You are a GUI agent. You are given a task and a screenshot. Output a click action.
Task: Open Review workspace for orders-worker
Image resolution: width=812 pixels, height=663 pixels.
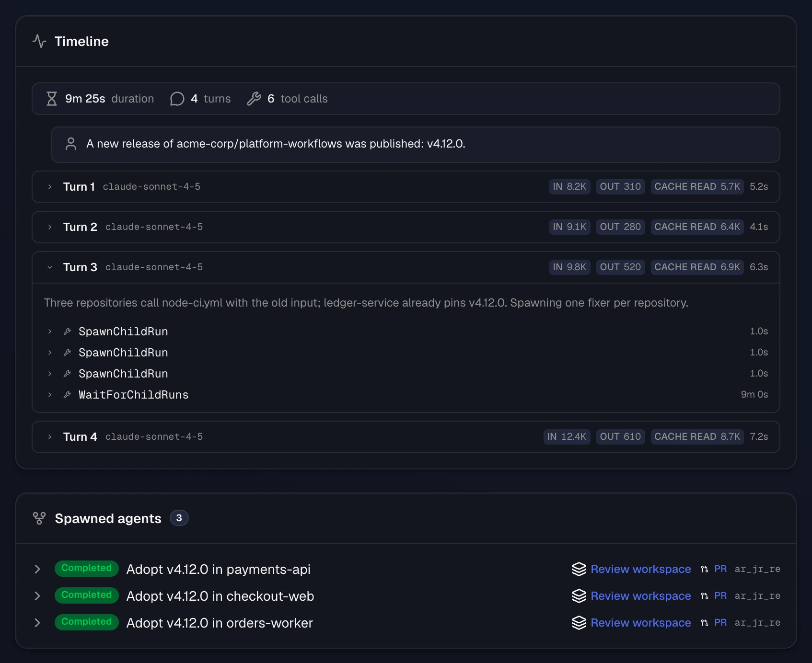click(x=641, y=623)
